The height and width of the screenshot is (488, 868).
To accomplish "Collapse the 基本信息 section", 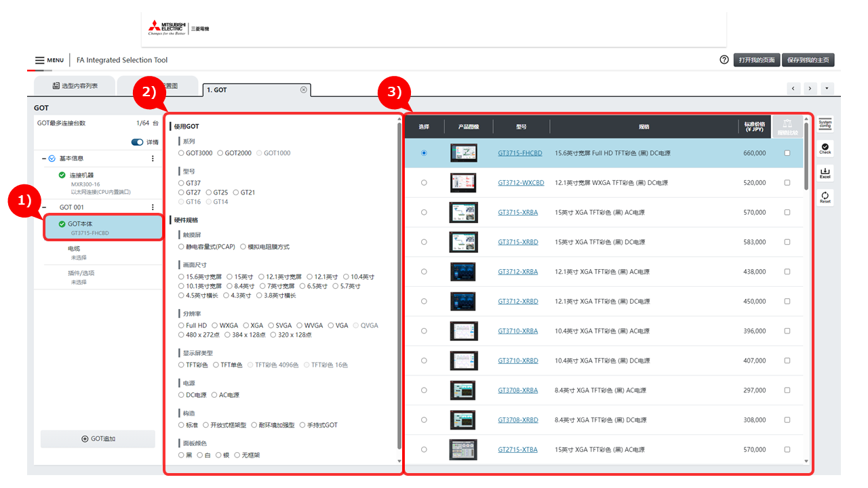I will [x=44, y=159].
